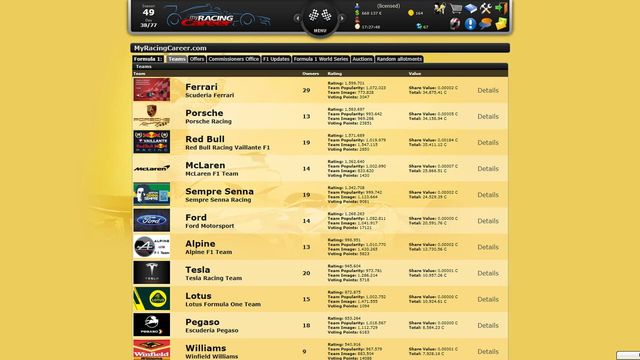
Task: Click the Alpine team logo
Action: tap(151, 247)
